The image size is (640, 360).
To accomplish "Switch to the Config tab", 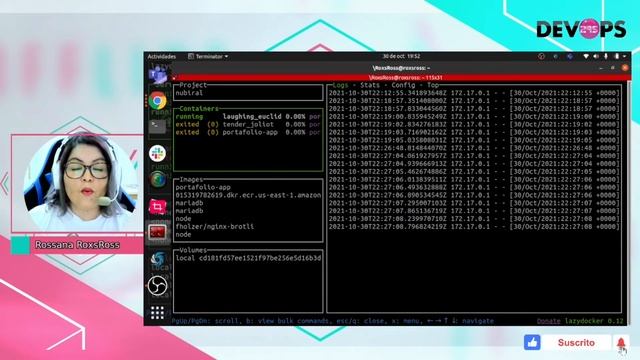I will tap(403, 85).
